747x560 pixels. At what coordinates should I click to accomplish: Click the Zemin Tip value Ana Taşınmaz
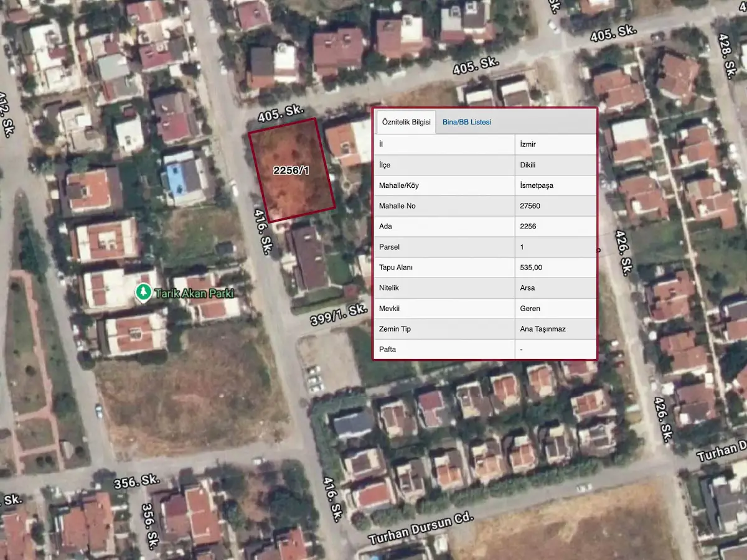tap(543, 329)
